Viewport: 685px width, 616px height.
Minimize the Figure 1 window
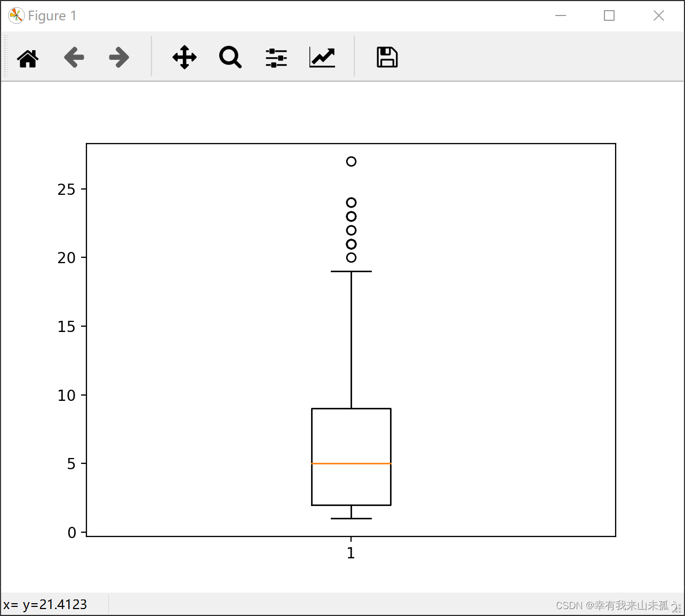click(x=560, y=15)
